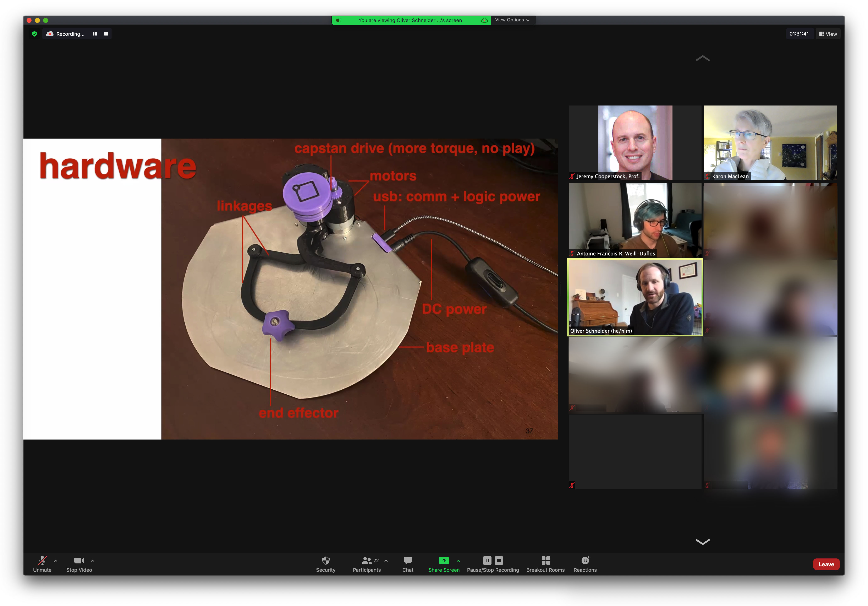Screen dimensions: 868x606
Task: Open the View menu in top-right corner
Action: click(828, 34)
